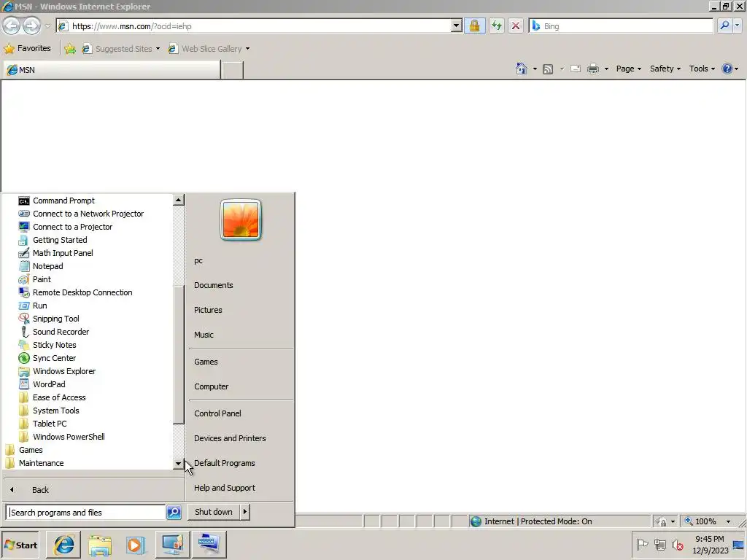Image resolution: width=747 pixels, height=560 pixels.
Task: Click the programs list scroll down arrow
Action: point(179,463)
